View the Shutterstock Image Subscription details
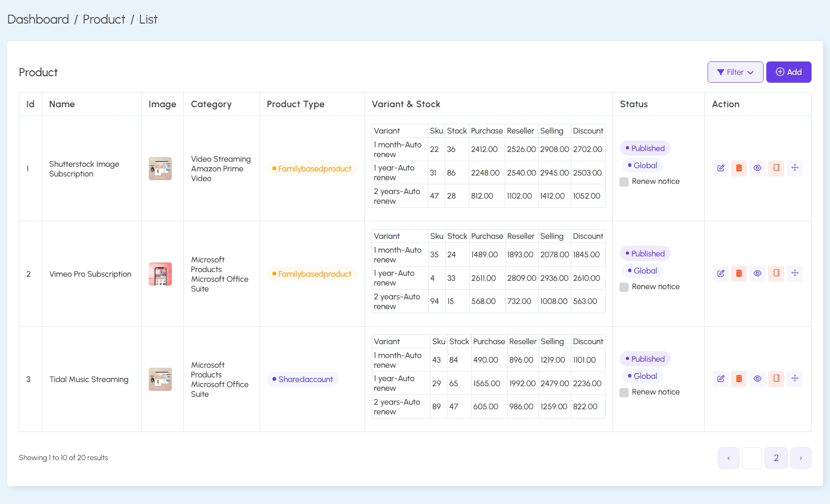The height and width of the screenshot is (504, 830). [x=757, y=168]
